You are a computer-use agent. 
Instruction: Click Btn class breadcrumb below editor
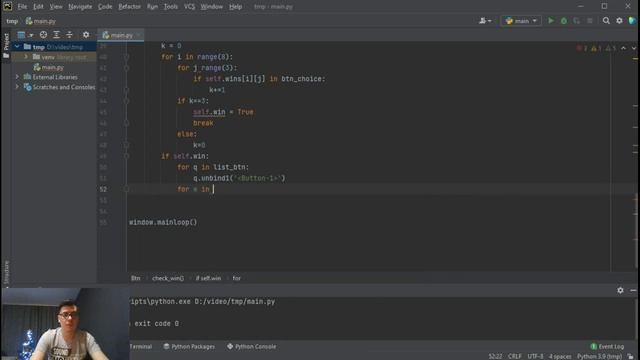coord(136,278)
